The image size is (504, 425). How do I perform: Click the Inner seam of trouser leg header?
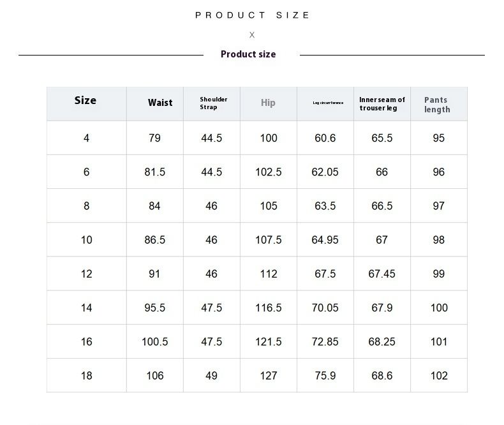382,103
